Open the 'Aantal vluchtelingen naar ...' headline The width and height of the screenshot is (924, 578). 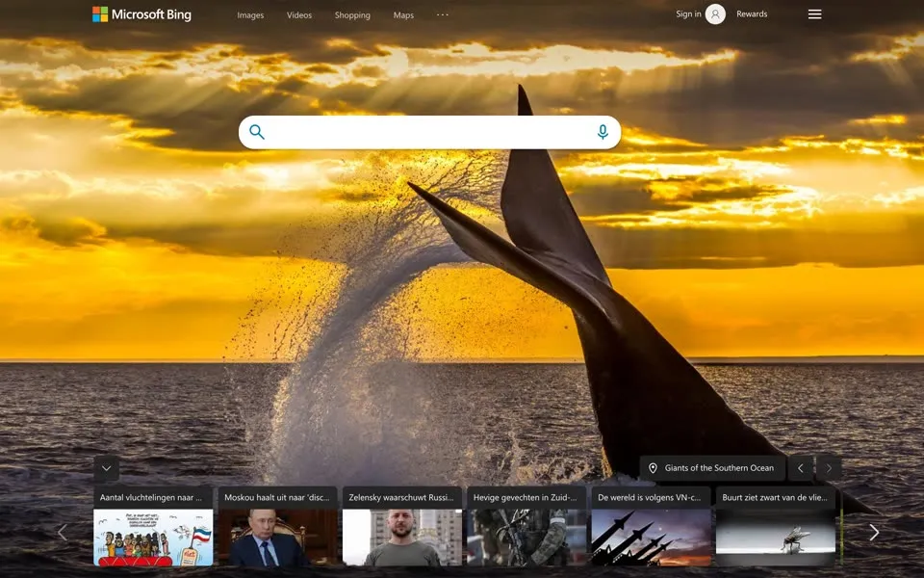(x=151, y=497)
